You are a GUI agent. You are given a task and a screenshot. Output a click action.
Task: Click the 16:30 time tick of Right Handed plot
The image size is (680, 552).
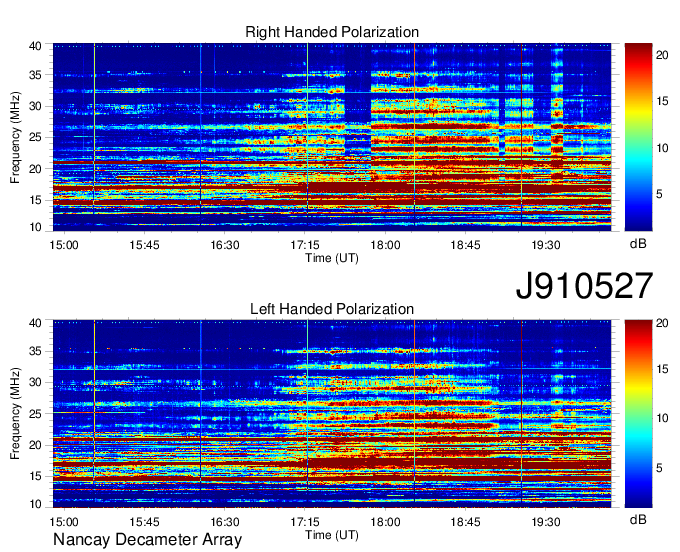tap(225, 245)
